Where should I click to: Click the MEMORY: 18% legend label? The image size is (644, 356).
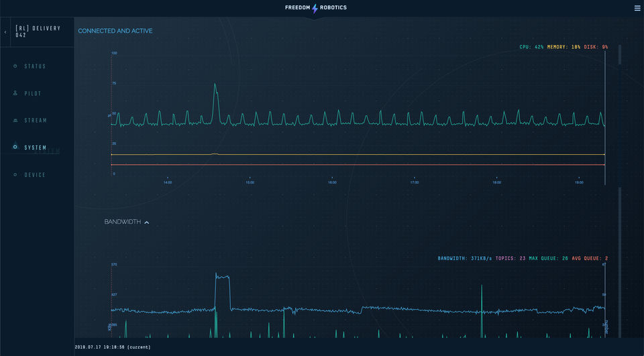[x=563, y=47]
